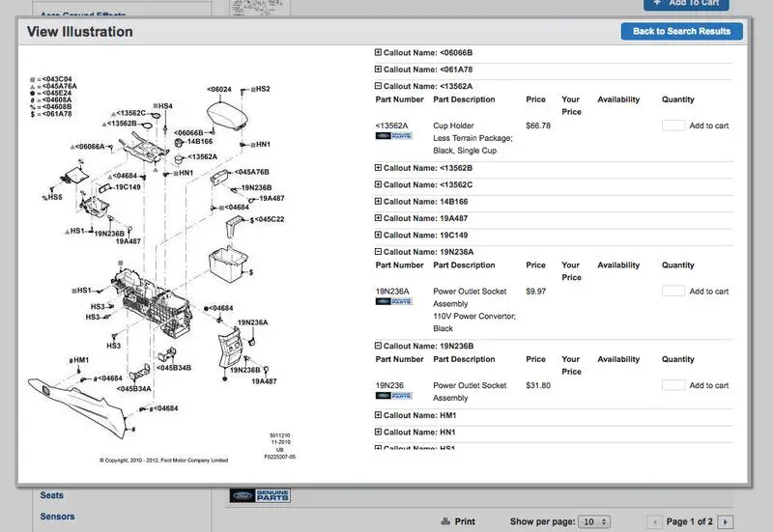Click quantity field for 19N236 part
Screen dimensions: 773x532
click(x=673, y=385)
